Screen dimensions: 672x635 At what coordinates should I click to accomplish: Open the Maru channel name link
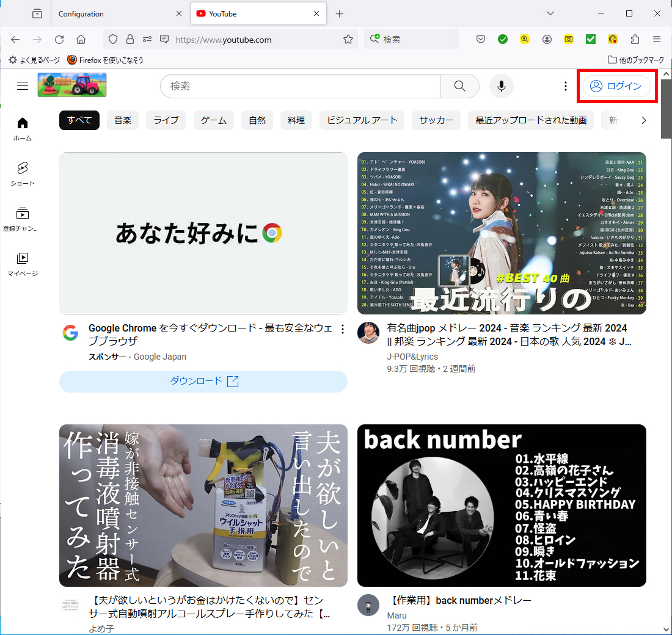point(397,615)
